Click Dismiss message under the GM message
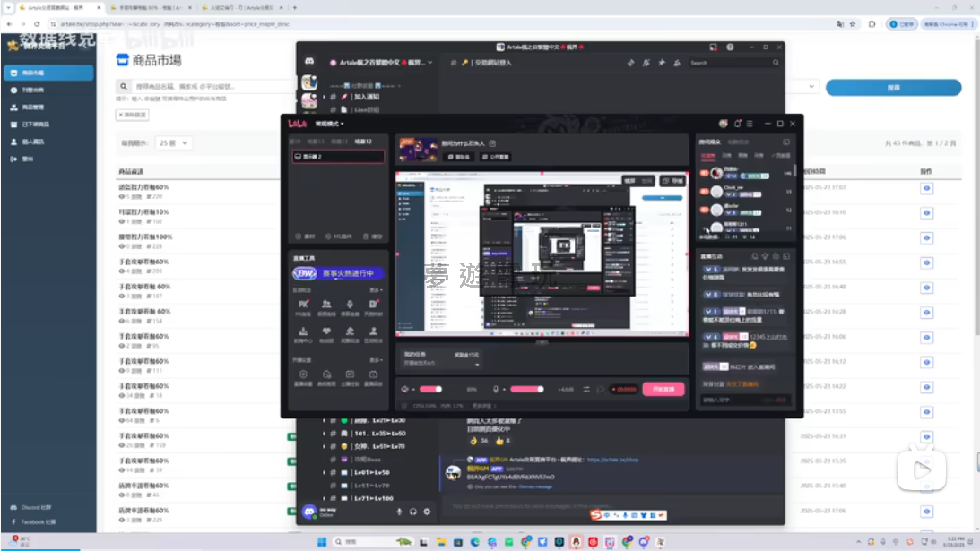Screen dimensions: 980x551 tap(535, 486)
